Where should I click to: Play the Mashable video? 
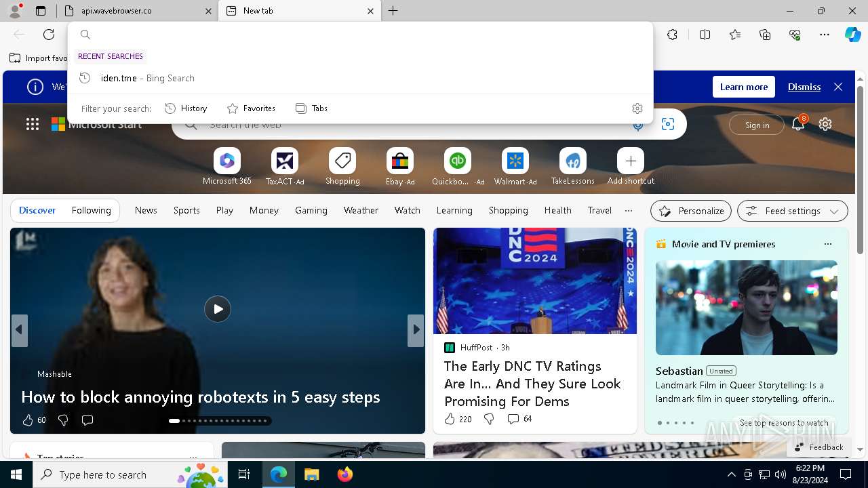(218, 309)
